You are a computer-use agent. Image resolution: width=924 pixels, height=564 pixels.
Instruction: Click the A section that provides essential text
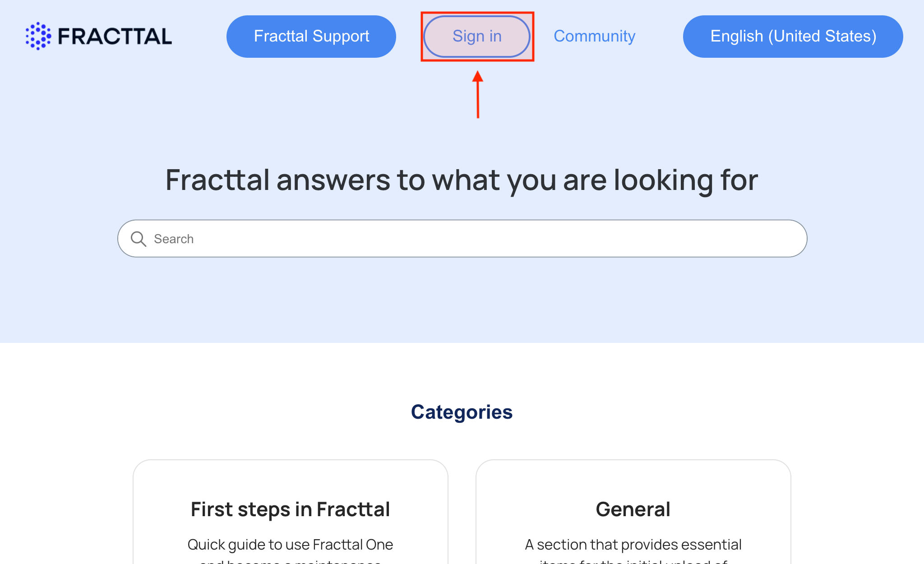tap(633, 545)
